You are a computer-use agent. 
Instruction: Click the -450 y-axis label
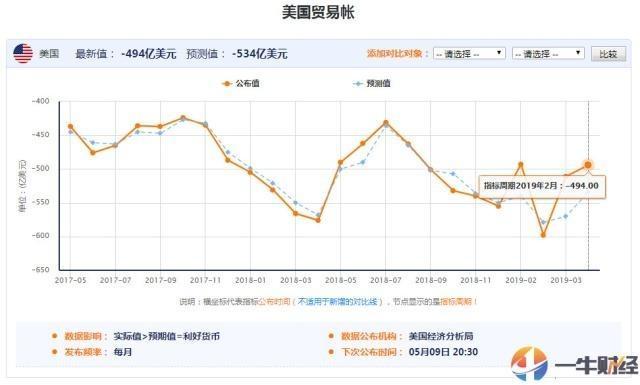click(x=40, y=135)
